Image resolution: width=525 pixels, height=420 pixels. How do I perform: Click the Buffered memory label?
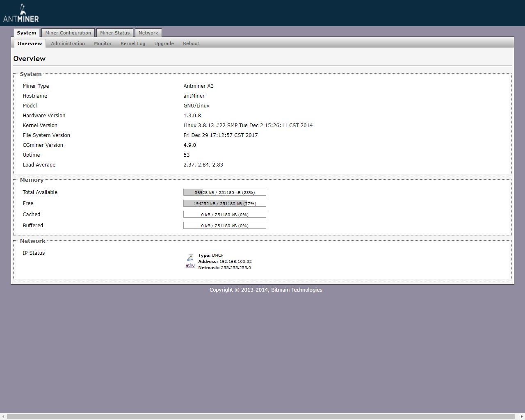click(x=33, y=226)
